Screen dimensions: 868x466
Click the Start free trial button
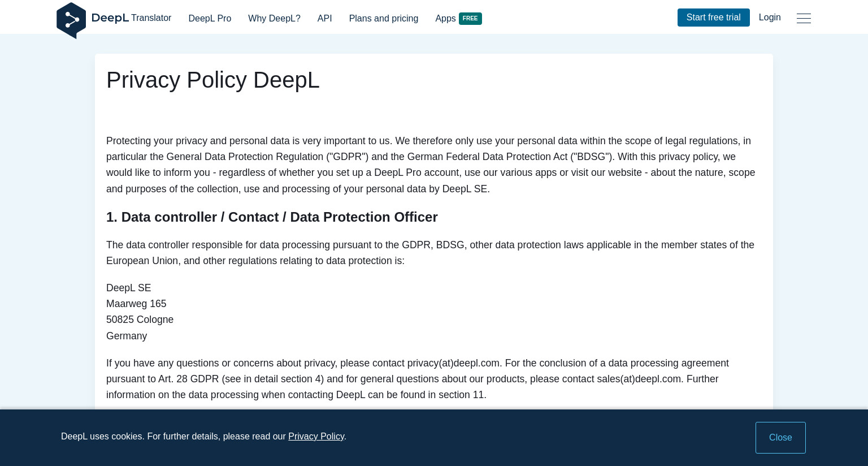coord(714,18)
